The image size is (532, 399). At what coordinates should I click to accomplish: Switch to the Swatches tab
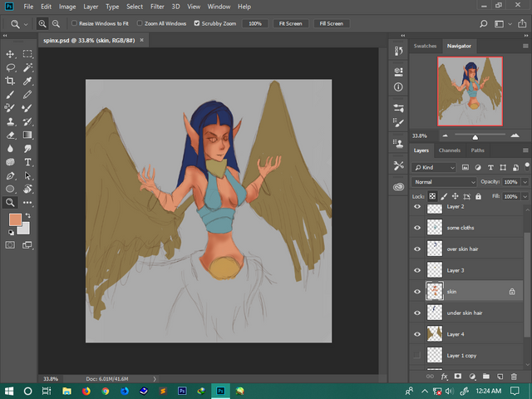(x=425, y=46)
